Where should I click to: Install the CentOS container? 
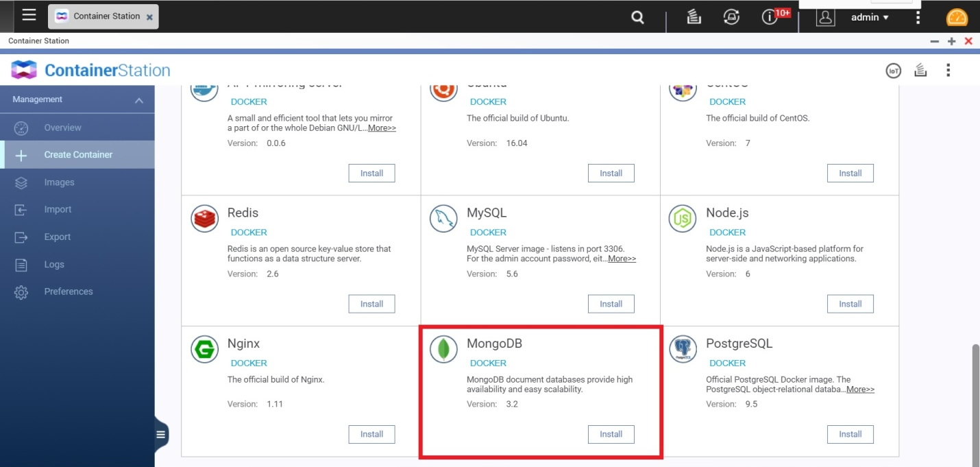pos(850,173)
